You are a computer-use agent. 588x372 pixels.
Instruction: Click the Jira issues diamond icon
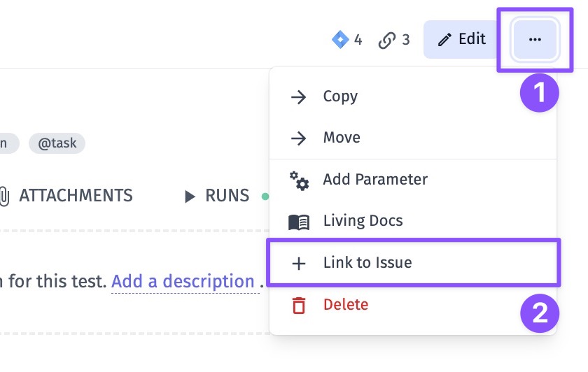click(x=339, y=40)
